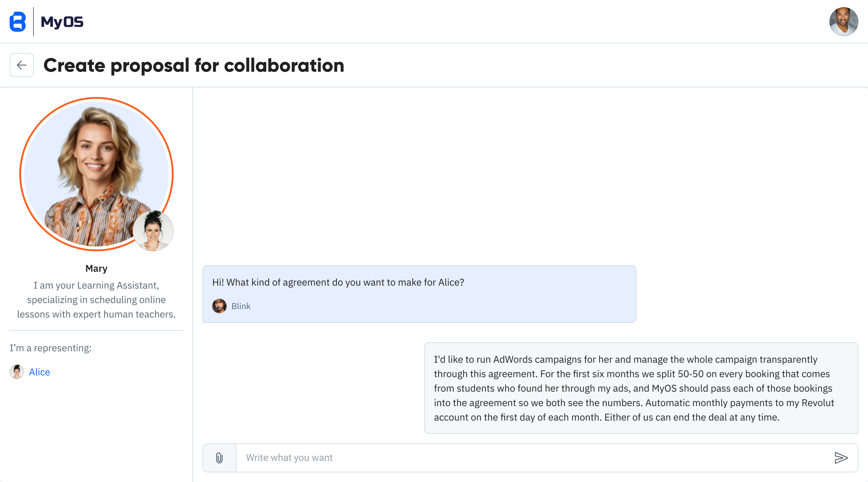868x482 pixels.
Task: Click Mary's large profile photo
Action: click(x=96, y=174)
